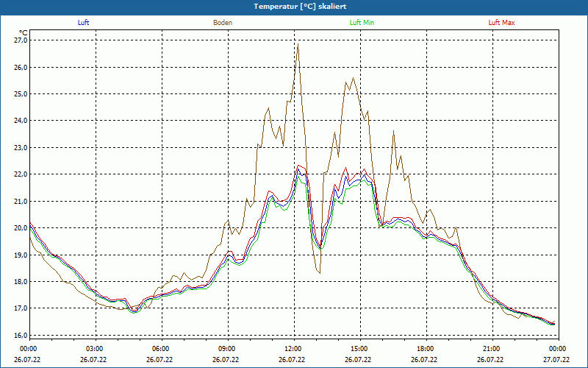
Task: Click the 09:00 time axis label
Action: 226,349
